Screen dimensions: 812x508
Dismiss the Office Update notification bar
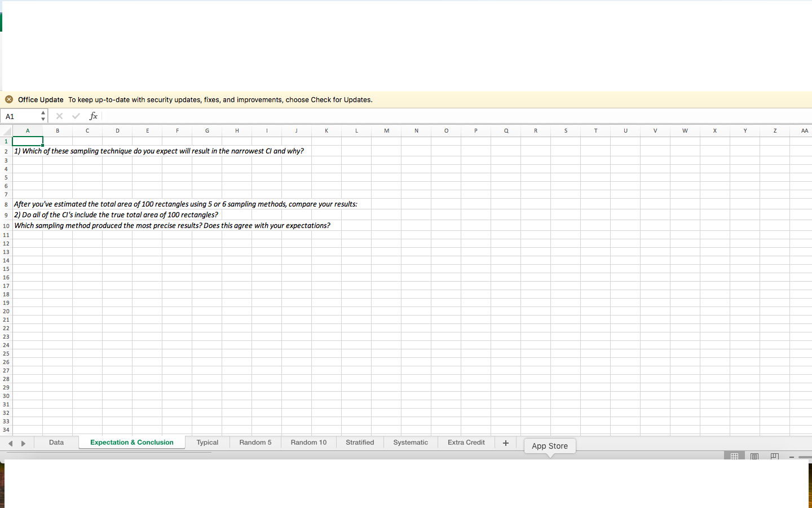[x=9, y=99]
